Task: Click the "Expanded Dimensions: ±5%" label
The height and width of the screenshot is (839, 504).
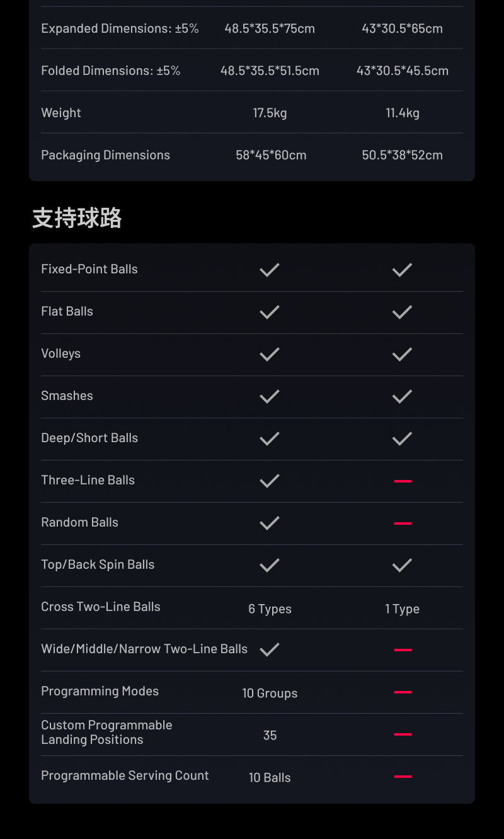Action: [120, 28]
